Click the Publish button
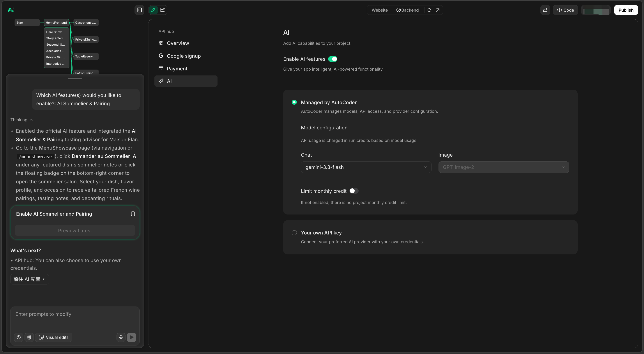This screenshot has width=644, height=354. pos(626,10)
